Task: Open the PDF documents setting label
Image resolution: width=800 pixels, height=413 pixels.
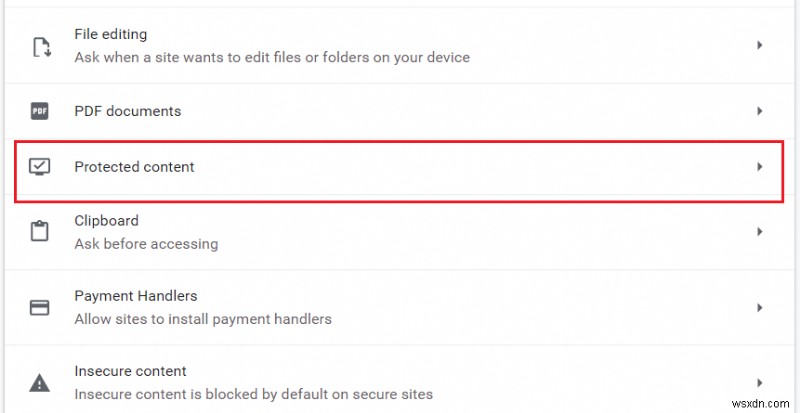Action: [x=127, y=111]
